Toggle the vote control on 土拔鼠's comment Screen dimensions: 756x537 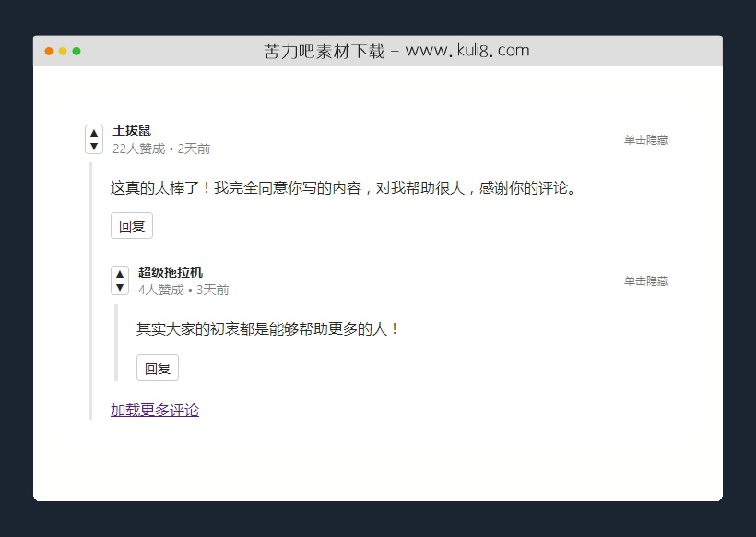click(93, 139)
